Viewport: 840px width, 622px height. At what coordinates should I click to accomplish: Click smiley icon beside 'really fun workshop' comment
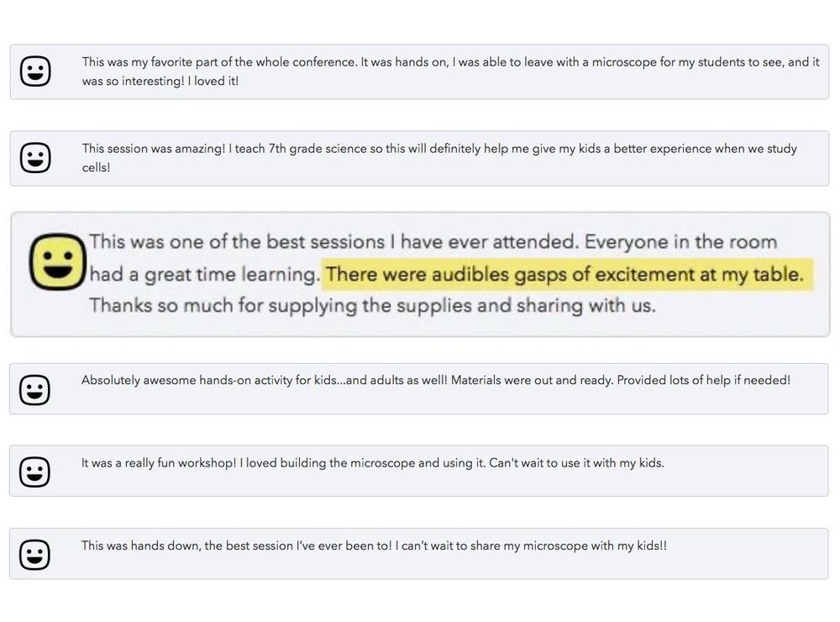(x=34, y=472)
